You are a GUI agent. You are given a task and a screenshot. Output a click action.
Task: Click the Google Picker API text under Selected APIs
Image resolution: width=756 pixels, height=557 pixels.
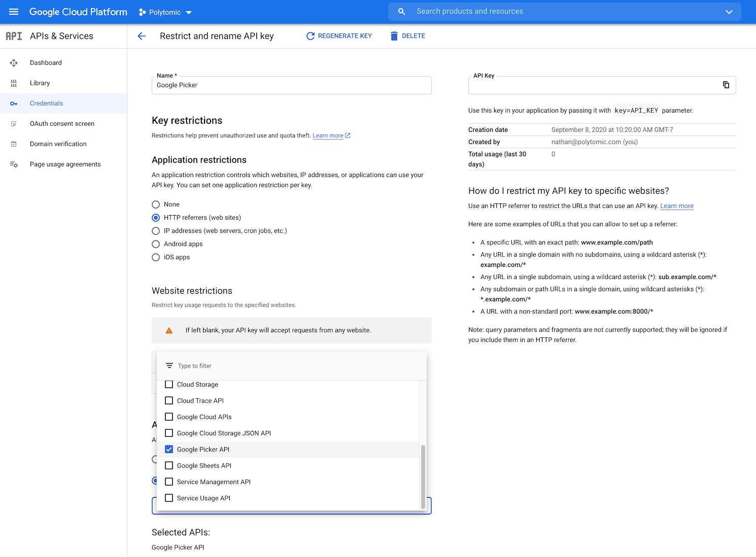[178, 547]
